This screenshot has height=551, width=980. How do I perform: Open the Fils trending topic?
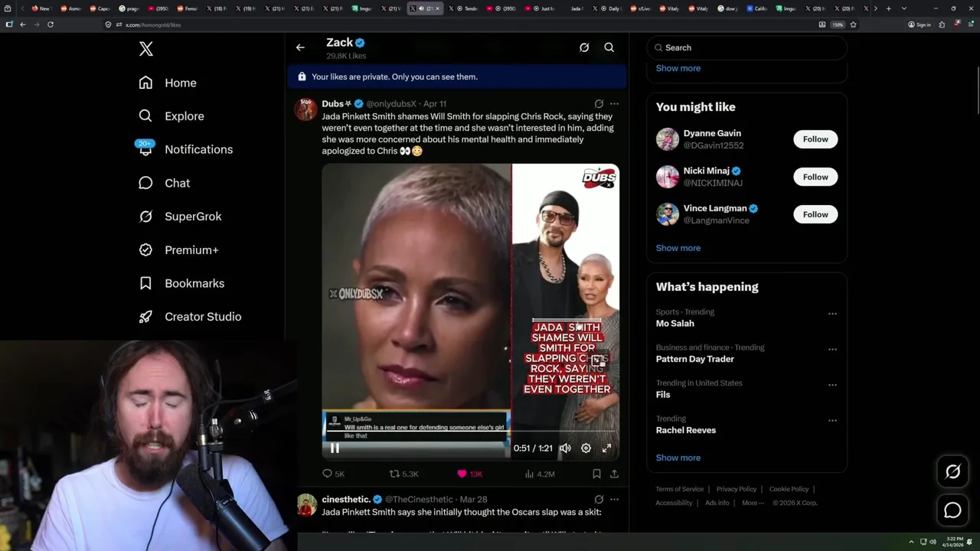(x=663, y=395)
